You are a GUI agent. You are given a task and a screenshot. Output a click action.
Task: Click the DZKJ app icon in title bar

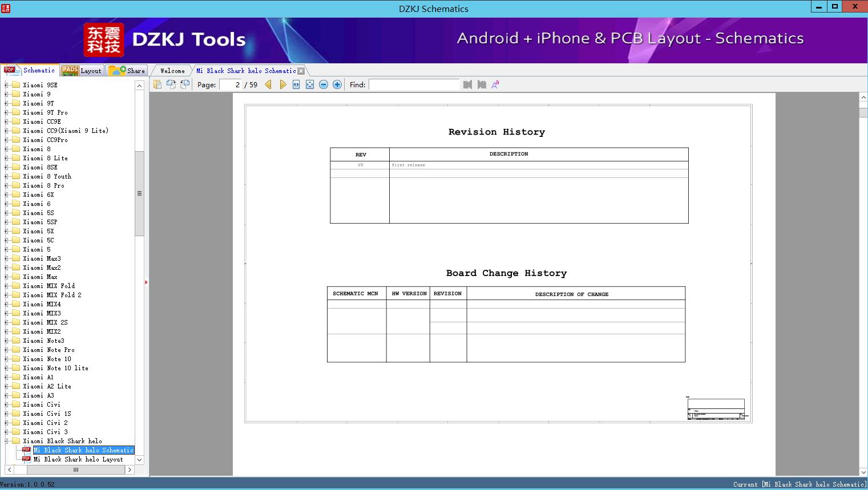6,8
